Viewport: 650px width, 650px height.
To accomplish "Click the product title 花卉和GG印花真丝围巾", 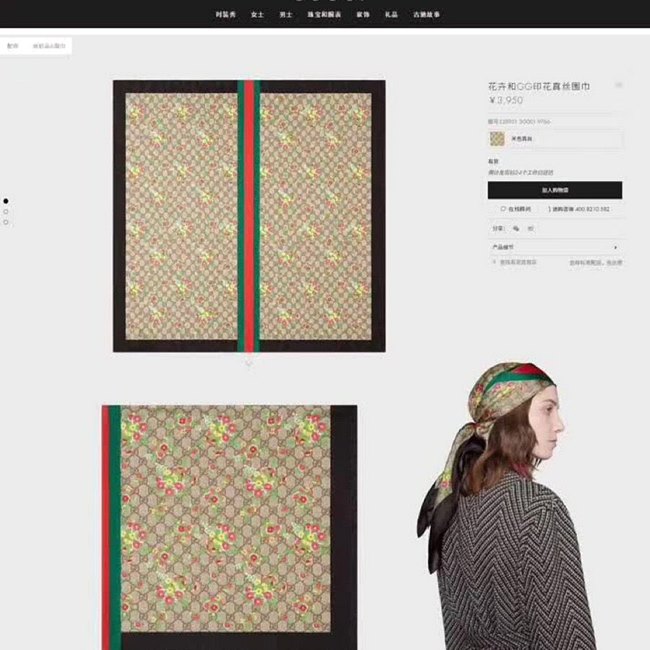I will pyautogui.click(x=539, y=86).
